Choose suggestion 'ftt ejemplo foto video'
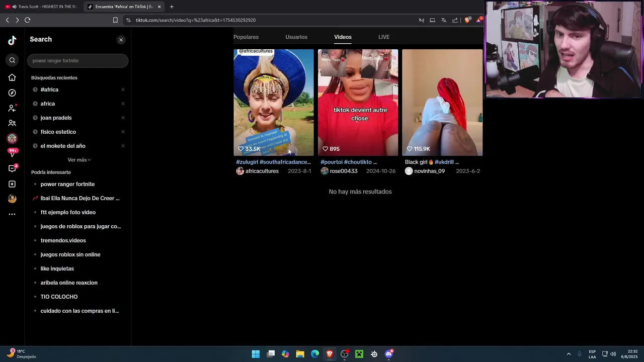Image resolution: width=644 pixels, height=362 pixels. 68,212
